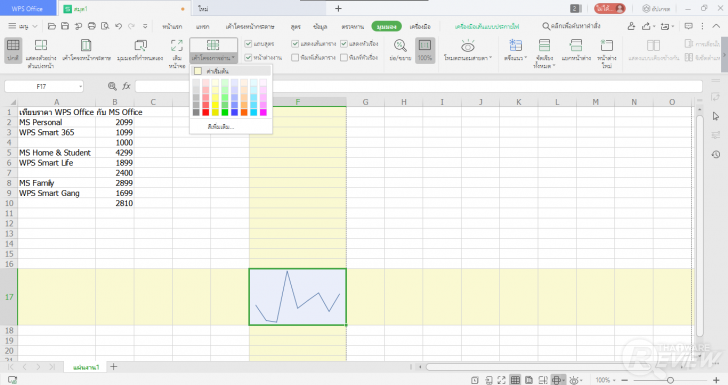Click the zoom lookup icon beside fx
Screen dimensions: 728x385
click(x=112, y=86)
